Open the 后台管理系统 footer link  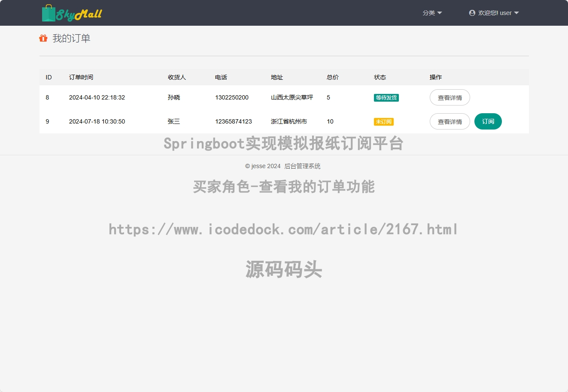pyautogui.click(x=302, y=166)
